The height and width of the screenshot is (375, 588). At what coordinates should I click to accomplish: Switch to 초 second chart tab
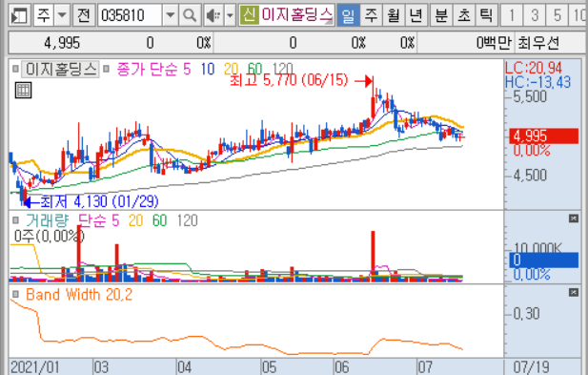pos(464,15)
